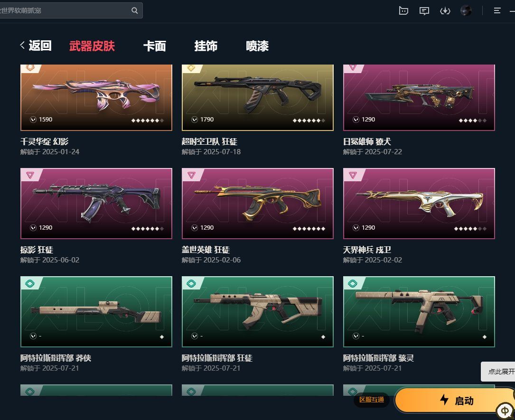515x420 pixels.
Task: Open the 喷漆 tab
Action: click(x=257, y=46)
